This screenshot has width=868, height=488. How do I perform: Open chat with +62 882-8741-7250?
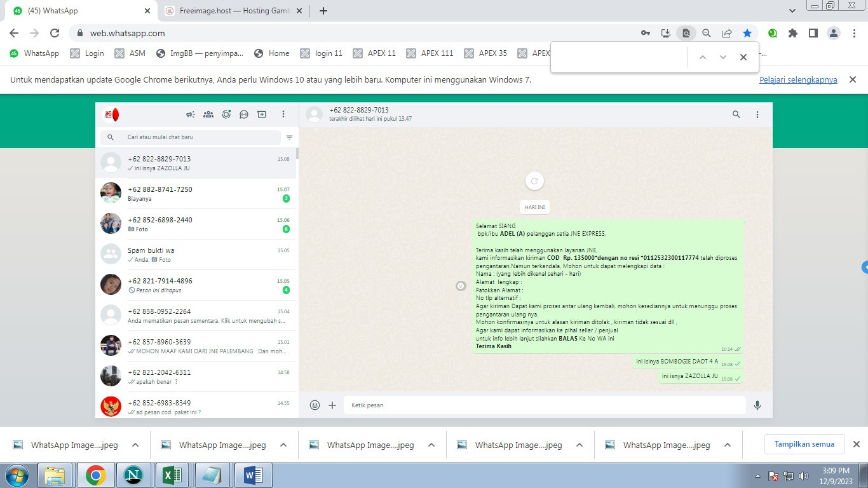click(x=196, y=194)
